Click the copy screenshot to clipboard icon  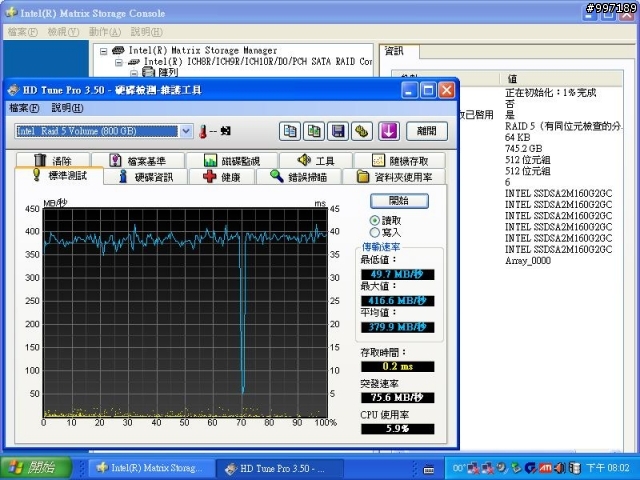pos(314,131)
